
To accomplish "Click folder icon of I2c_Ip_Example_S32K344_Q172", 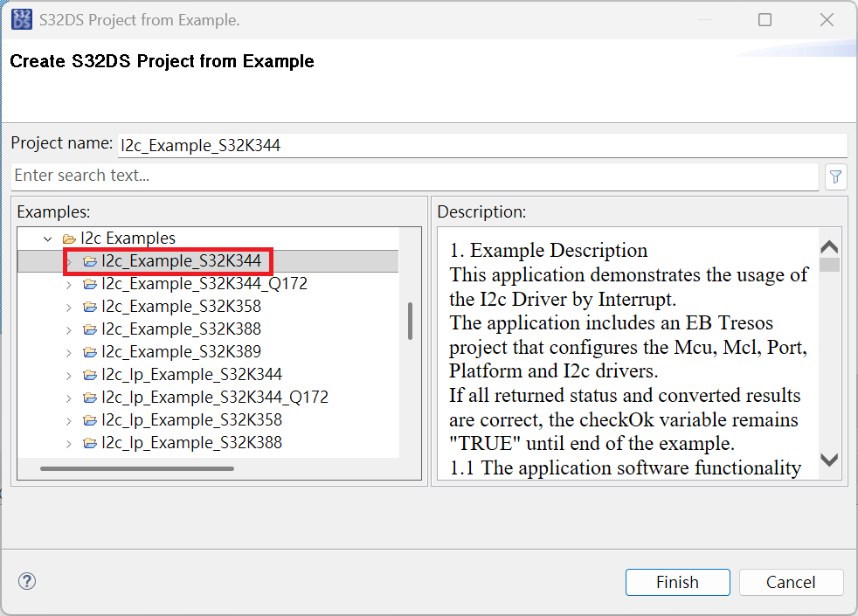I will tap(90, 398).
